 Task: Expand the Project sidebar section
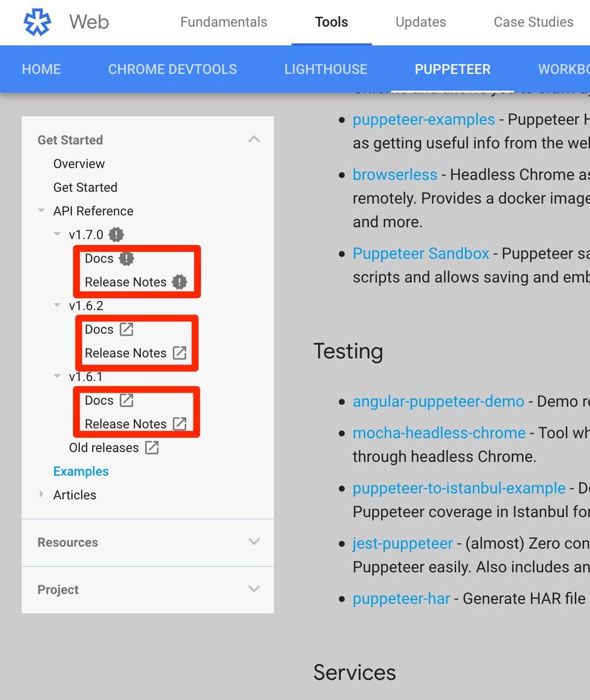click(x=254, y=589)
